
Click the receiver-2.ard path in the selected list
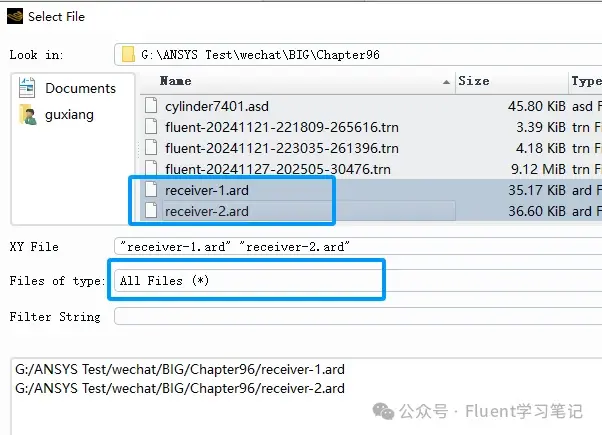tap(180, 389)
